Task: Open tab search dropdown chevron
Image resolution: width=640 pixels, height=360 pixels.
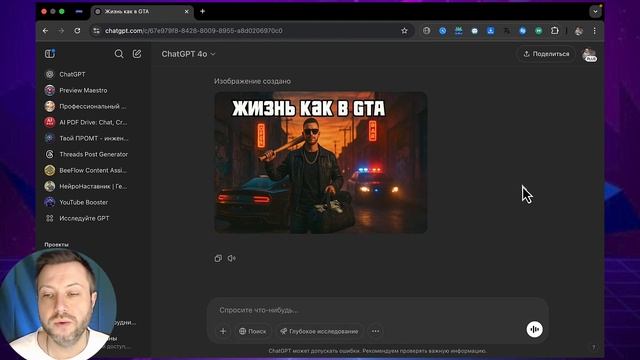Action: [x=596, y=11]
